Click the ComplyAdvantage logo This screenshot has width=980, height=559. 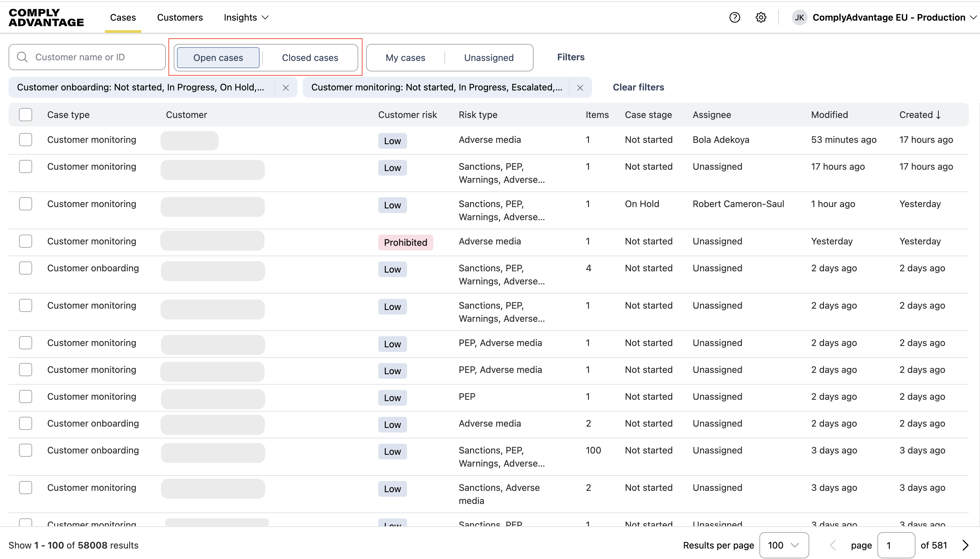point(46,18)
